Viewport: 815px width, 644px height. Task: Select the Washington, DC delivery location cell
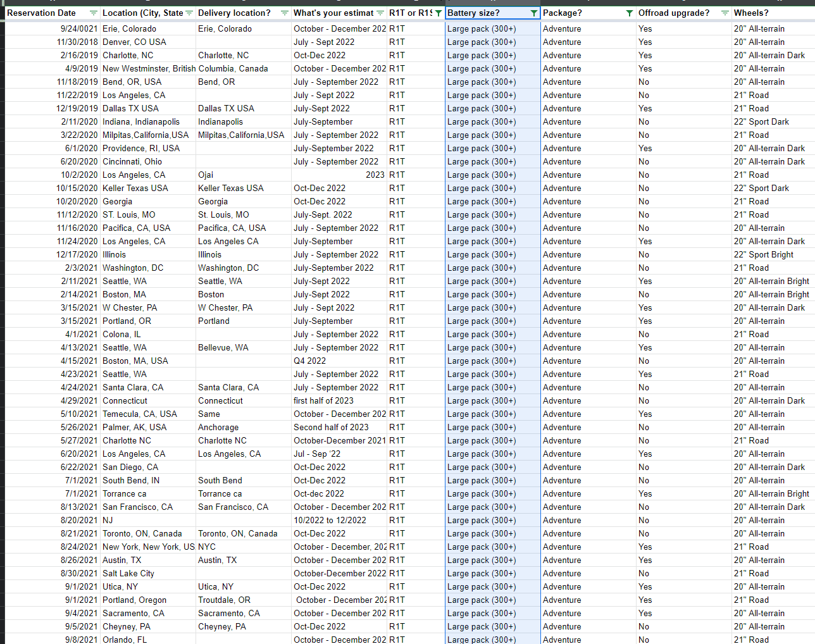coord(244,268)
